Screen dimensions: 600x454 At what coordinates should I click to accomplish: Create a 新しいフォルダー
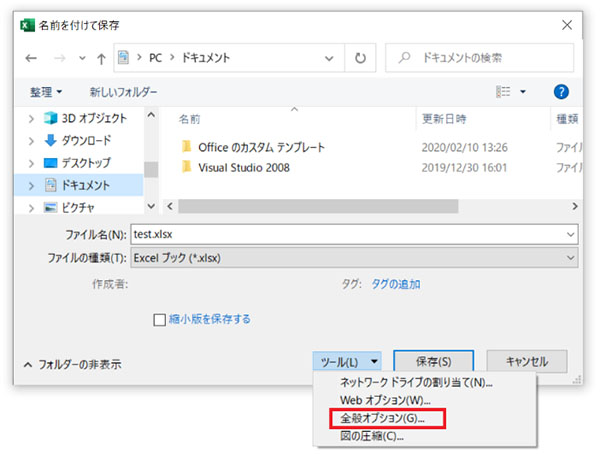tap(123, 92)
